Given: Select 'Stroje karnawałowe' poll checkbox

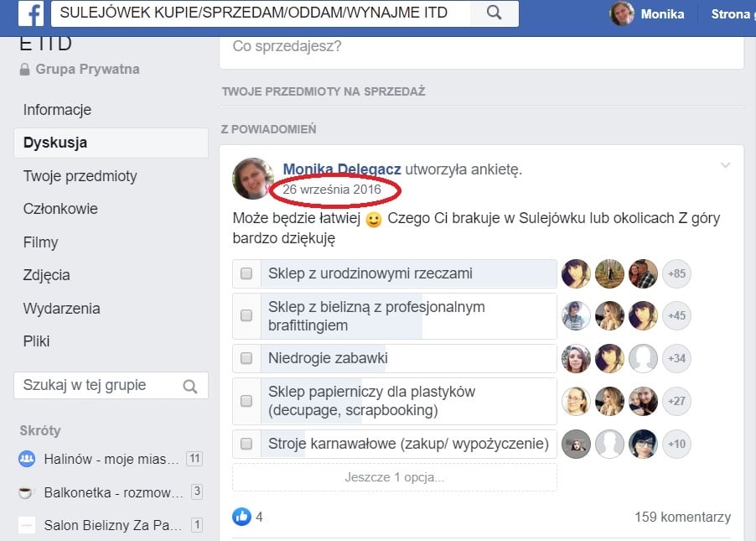Looking at the screenshot, I should pos(246,444).
